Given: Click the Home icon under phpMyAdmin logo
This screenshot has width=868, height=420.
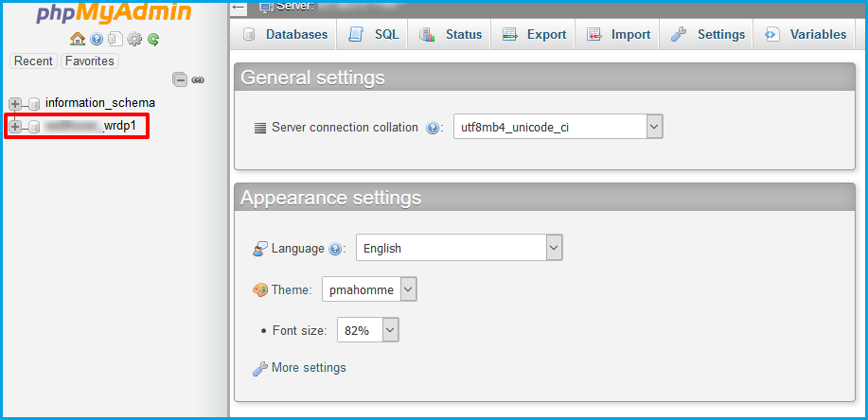Looking at the screenshot, I should click(x=78, y=40).
